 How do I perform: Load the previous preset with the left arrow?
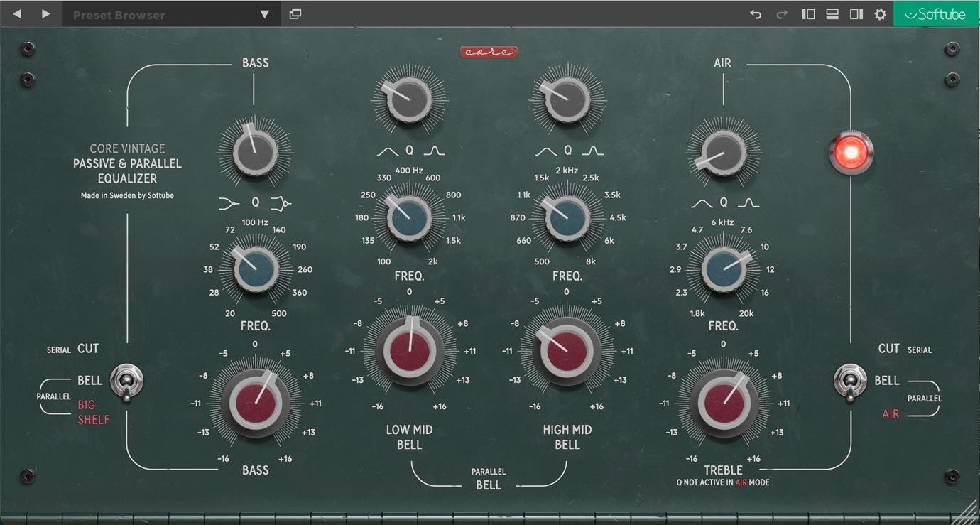[16, 13]
